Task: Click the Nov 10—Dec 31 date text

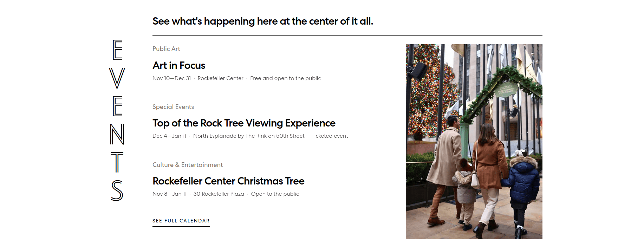Action: coord(171,78)
